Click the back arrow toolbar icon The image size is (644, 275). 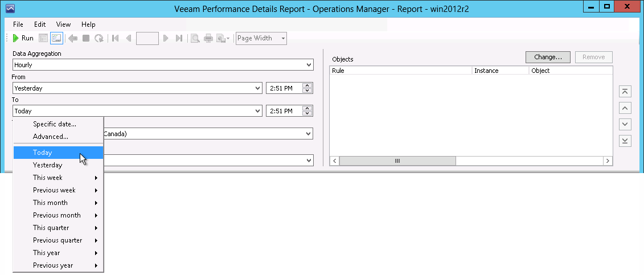coord(73,38)
